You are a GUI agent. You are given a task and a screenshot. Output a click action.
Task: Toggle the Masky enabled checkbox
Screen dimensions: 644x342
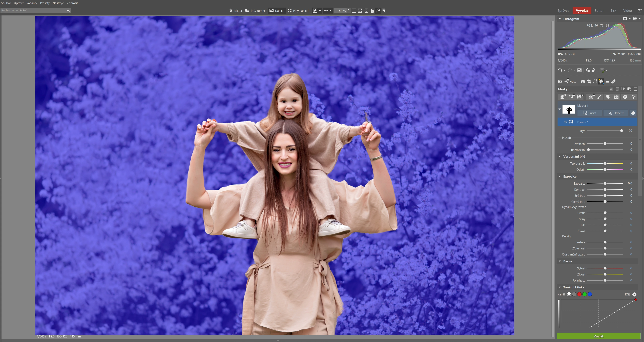(611, 89)
